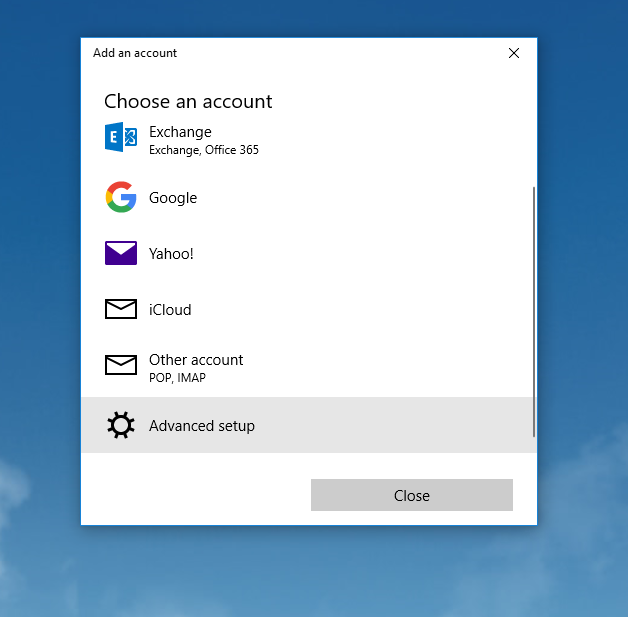Click the account list scrollbar

(534, 312)
